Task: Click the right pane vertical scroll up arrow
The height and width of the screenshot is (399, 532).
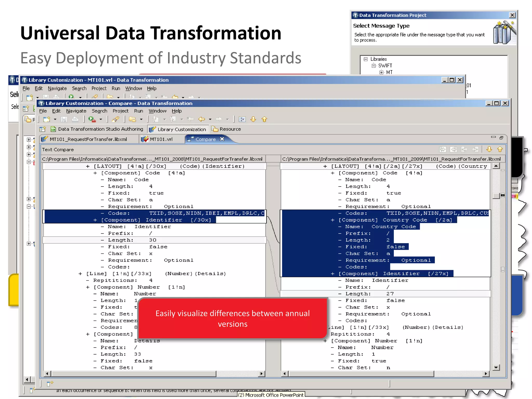Action: tap(496, 166)
